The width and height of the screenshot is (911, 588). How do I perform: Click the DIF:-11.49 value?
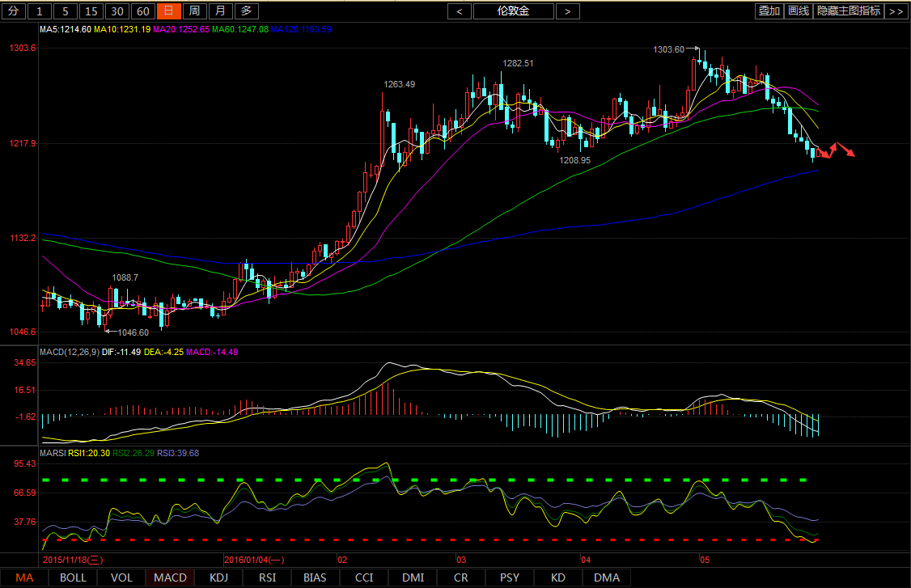(121, 352)
